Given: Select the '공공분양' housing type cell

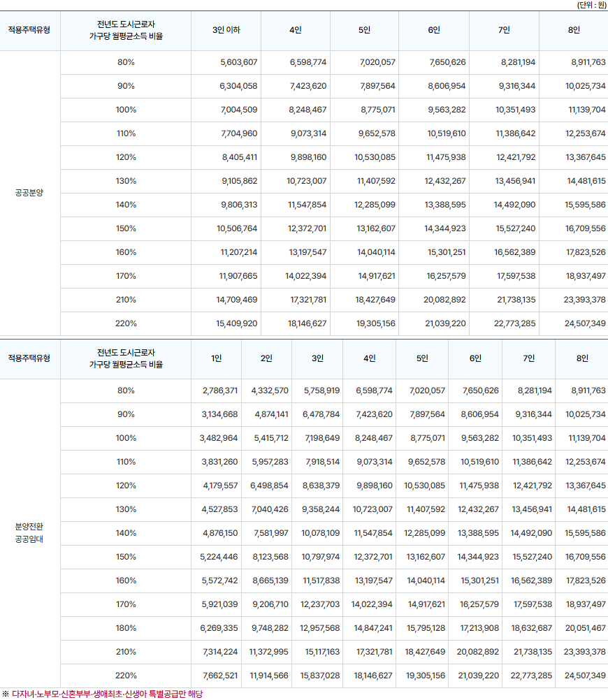Looking at the screenshot, I should [29, 193].
